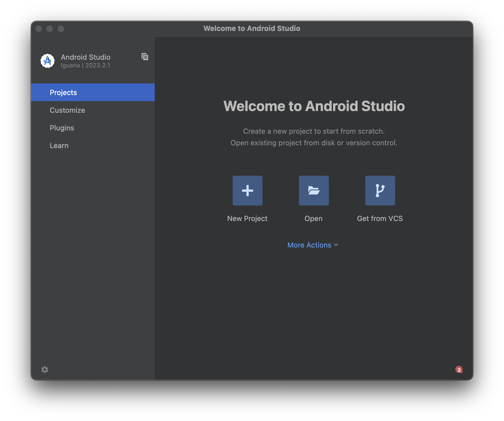Expand the More Actions menu

309,245
